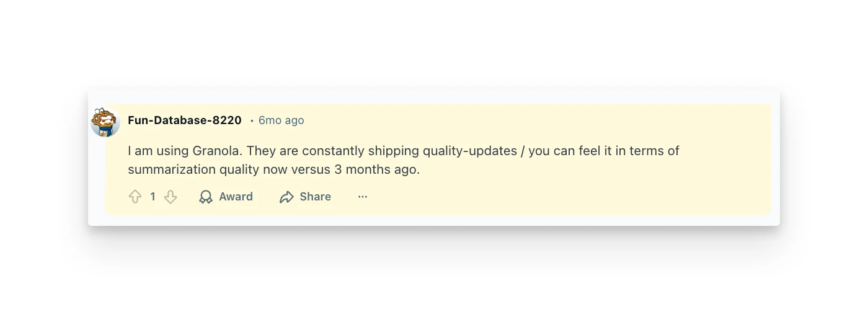Downvote the comment about Granola
This screenshot has width=868, height=314.
click(x=170, y=197)
